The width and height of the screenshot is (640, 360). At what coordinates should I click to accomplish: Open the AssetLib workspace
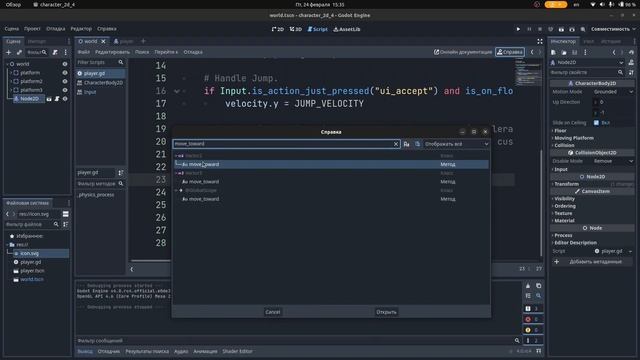[x=347, y=29]
